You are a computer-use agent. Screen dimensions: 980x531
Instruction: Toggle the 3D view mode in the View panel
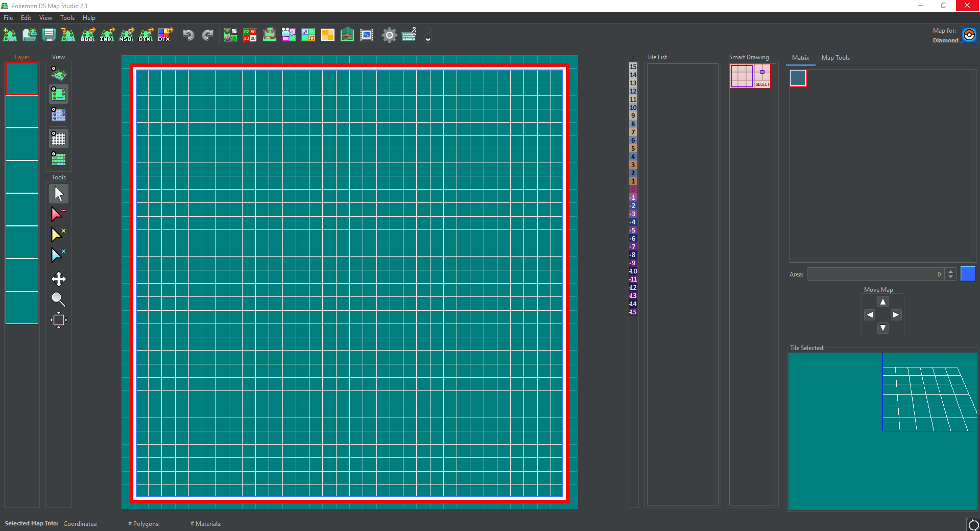click(58, 73)
